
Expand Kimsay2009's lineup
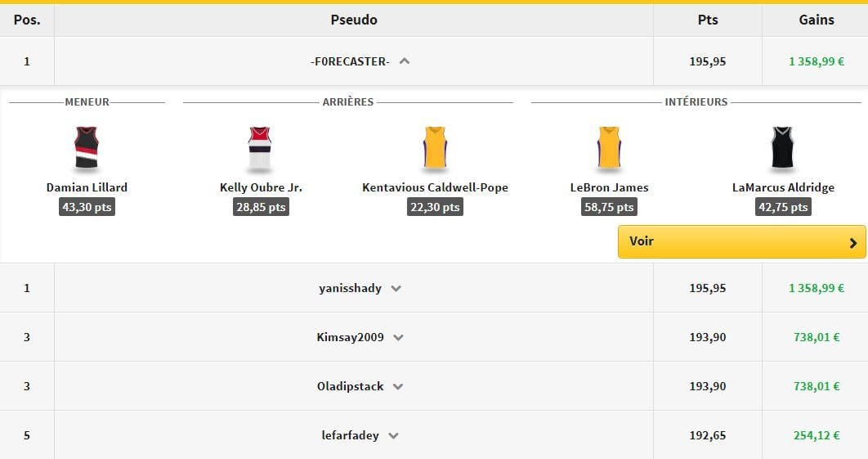tap(399, 337)
